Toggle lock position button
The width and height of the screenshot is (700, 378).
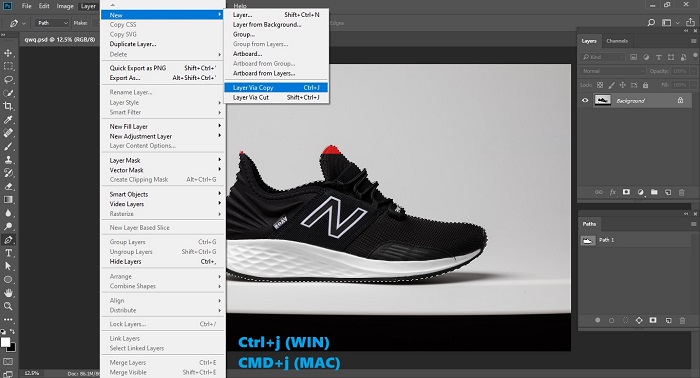(x=623, y=85)
